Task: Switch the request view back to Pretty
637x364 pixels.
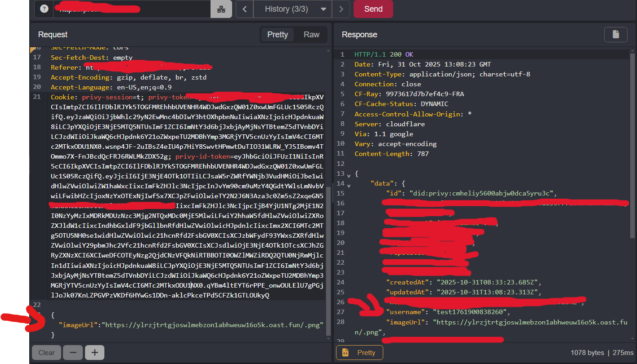Action: click(278, 34)
